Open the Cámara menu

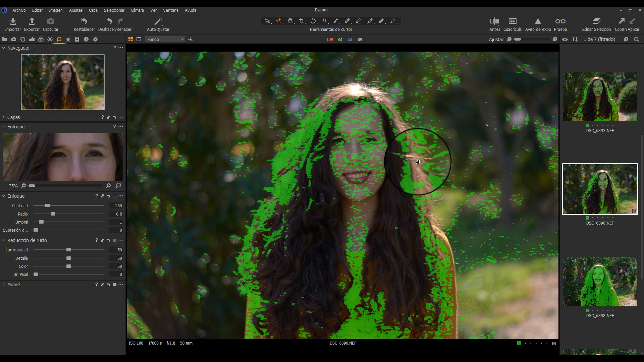[137, 10]
